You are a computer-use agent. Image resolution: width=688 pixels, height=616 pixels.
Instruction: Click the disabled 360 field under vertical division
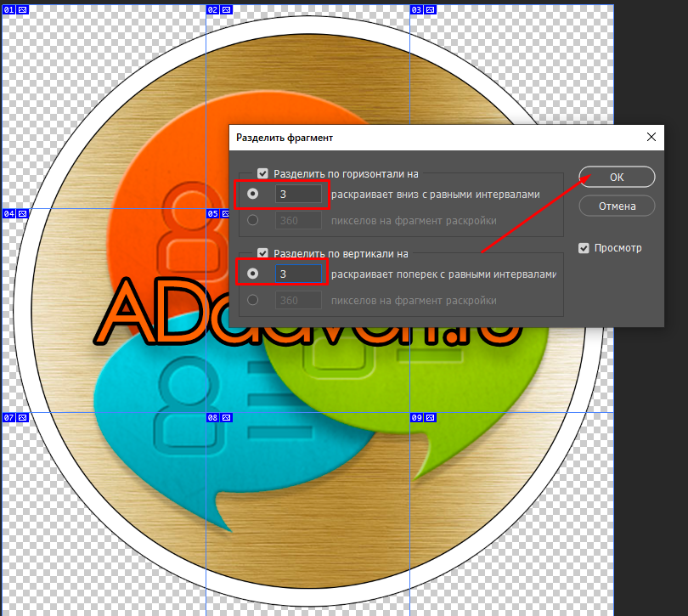coord(298,300)
